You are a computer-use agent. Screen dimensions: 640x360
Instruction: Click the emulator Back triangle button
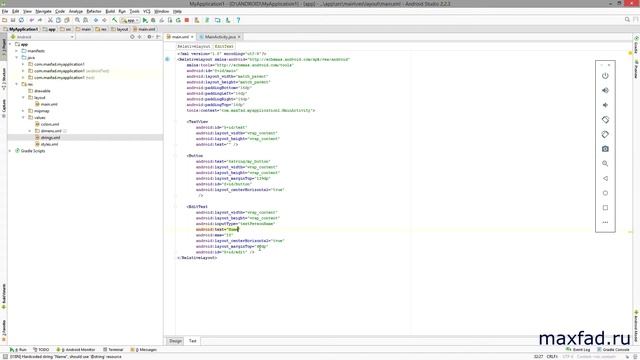(605, 178)
